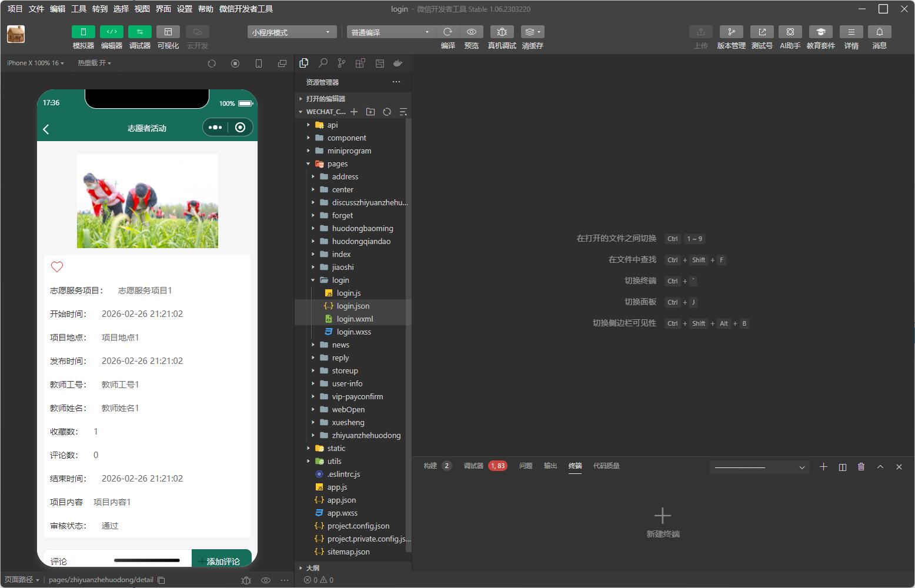915x588 pixels.
Task: Open version management icon
Action: point(732,32)
